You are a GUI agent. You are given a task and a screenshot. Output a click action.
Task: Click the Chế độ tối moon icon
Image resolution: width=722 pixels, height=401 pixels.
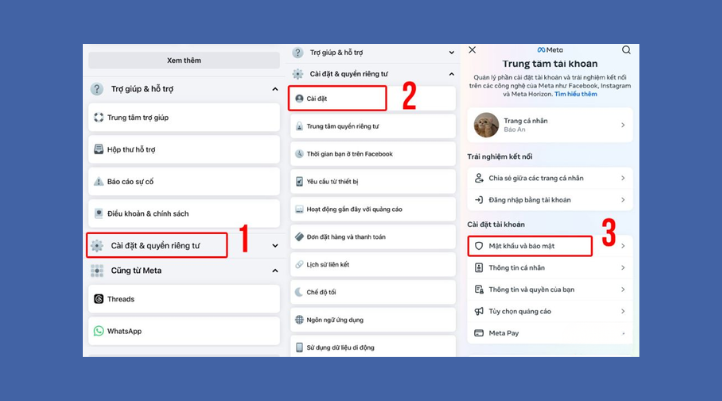(x=299, y=292)
